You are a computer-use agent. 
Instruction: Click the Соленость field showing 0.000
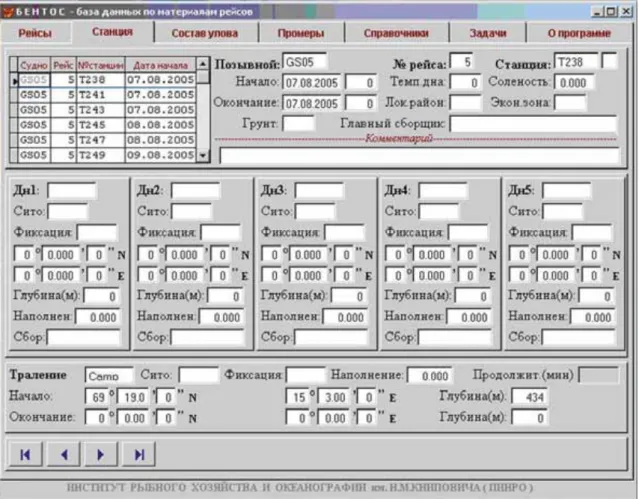[574, 83]
